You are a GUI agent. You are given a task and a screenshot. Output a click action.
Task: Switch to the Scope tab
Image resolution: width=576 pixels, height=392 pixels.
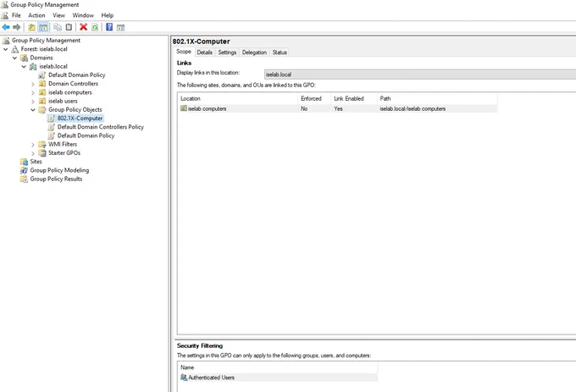184,52
